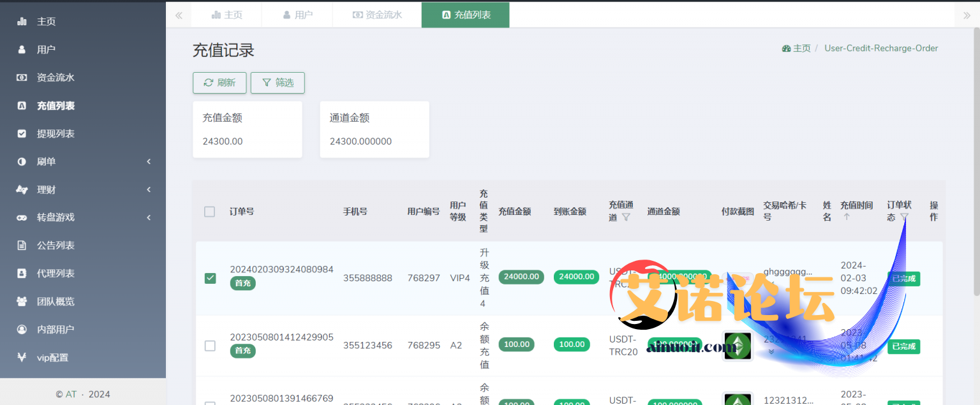The image size is (980, 405).
Task: Open the 充值通道 column filter
Action: click(x=626, y=217)
